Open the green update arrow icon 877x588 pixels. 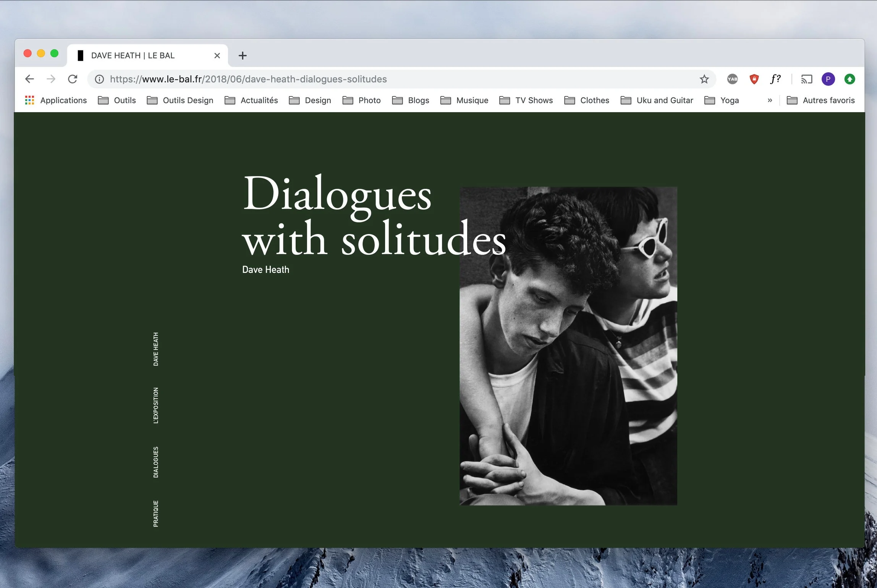point(849,79)
